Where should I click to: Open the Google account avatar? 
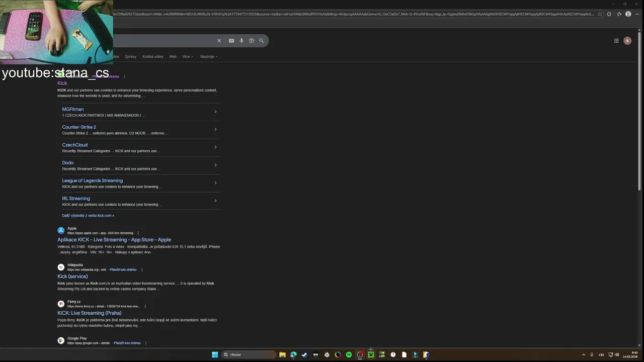627,41
